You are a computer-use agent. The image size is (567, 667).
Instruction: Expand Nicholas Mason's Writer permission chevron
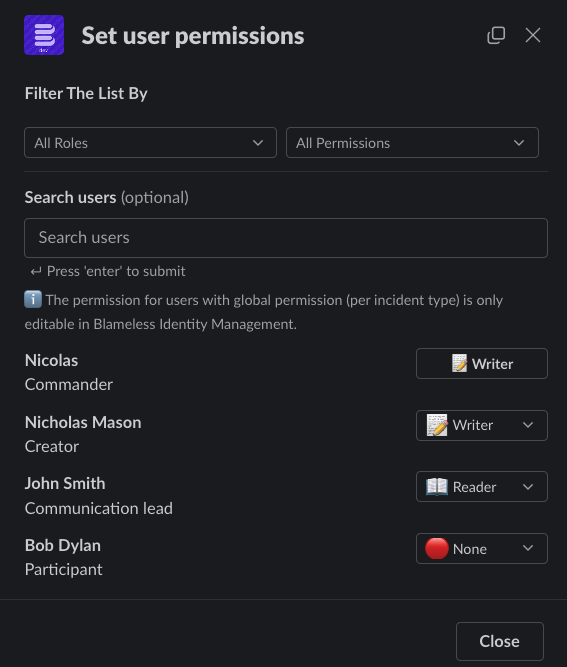click(x=528, y=425)
